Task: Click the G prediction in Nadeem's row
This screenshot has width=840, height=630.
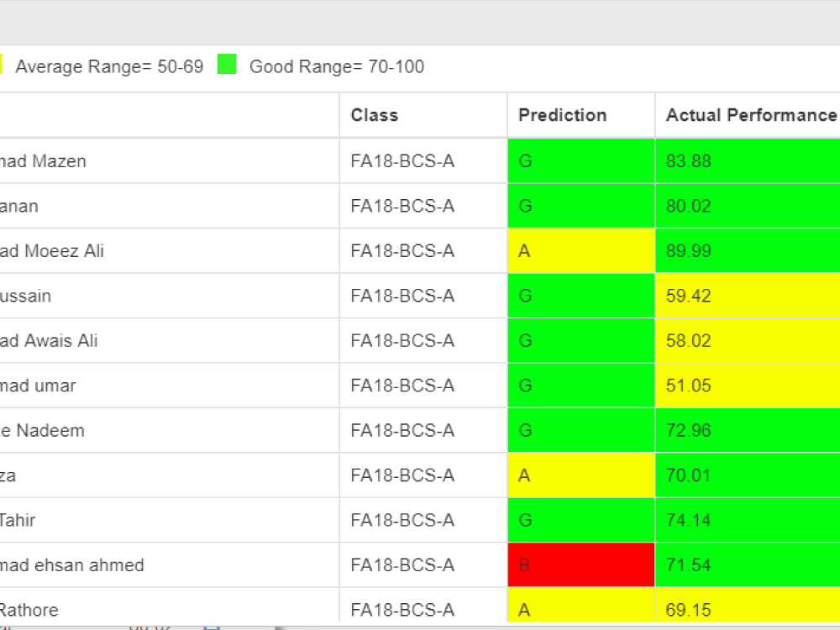Action: [580, 431]
